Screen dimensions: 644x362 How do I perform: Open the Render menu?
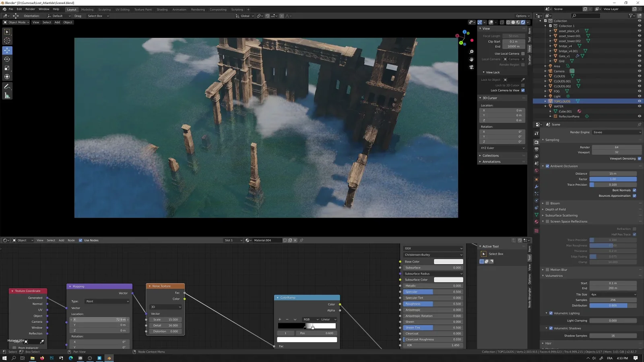click(x=30, y=9)
